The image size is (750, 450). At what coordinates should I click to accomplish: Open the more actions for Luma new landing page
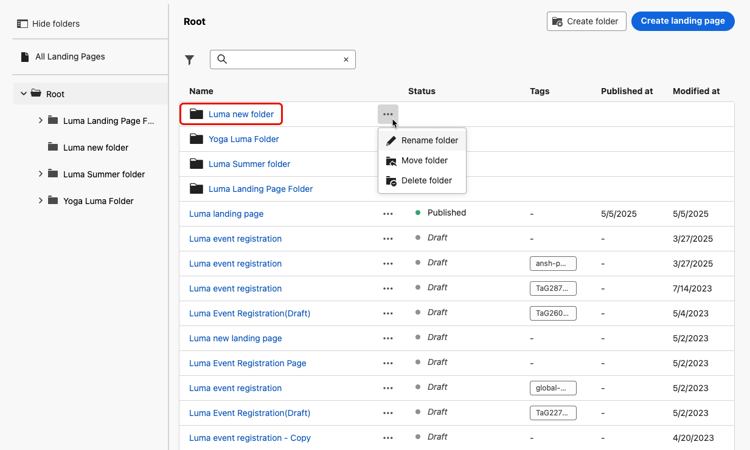388,338
